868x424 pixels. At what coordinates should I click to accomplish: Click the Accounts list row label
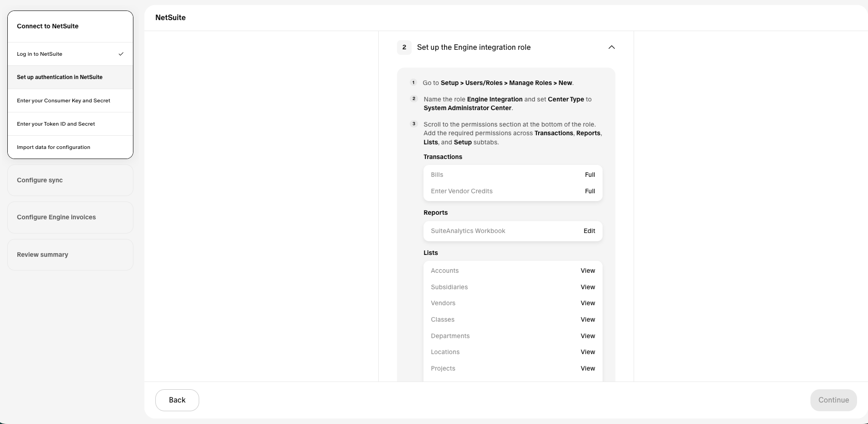point(445,271)
